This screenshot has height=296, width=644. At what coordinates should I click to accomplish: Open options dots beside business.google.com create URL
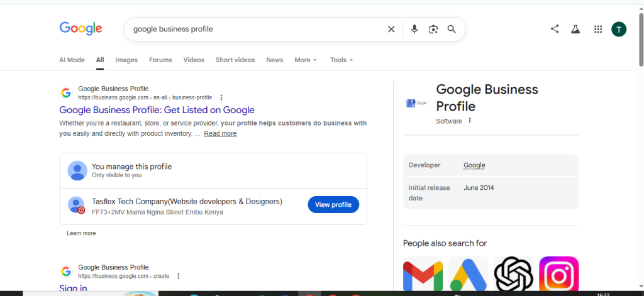[x=178, y=277]
